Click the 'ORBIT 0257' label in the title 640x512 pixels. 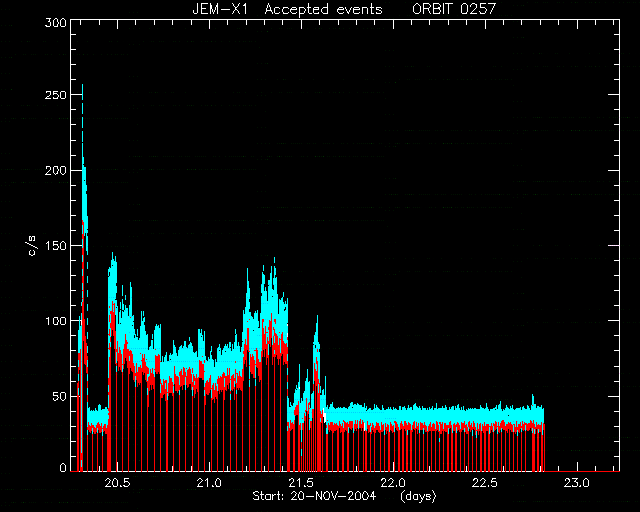[454, 9]
